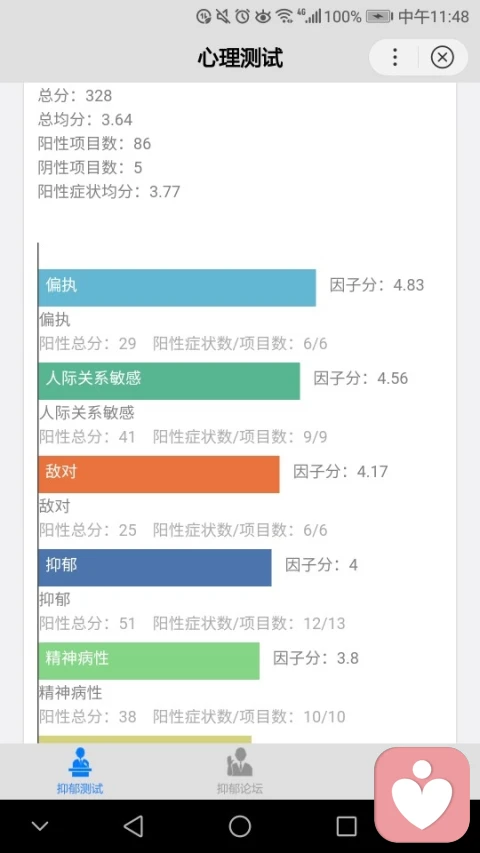Close the mini program with X icon
Screen dimensions: 480x853
pos(442,57)
